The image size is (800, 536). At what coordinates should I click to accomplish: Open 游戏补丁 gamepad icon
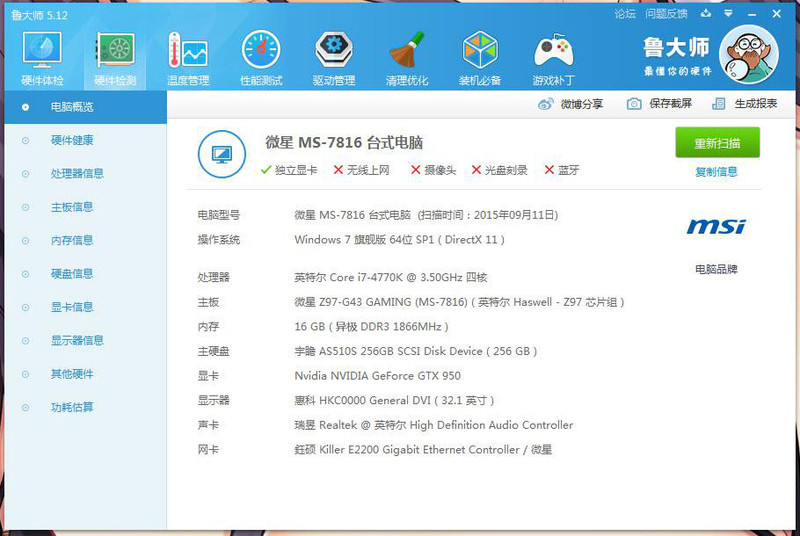554,58
